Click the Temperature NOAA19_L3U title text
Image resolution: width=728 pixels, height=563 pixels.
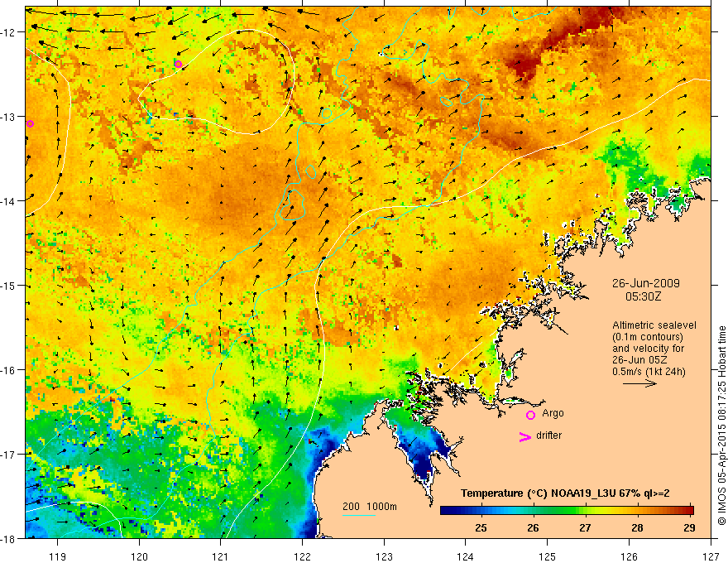pyautogui.click(x=565, y=493)
